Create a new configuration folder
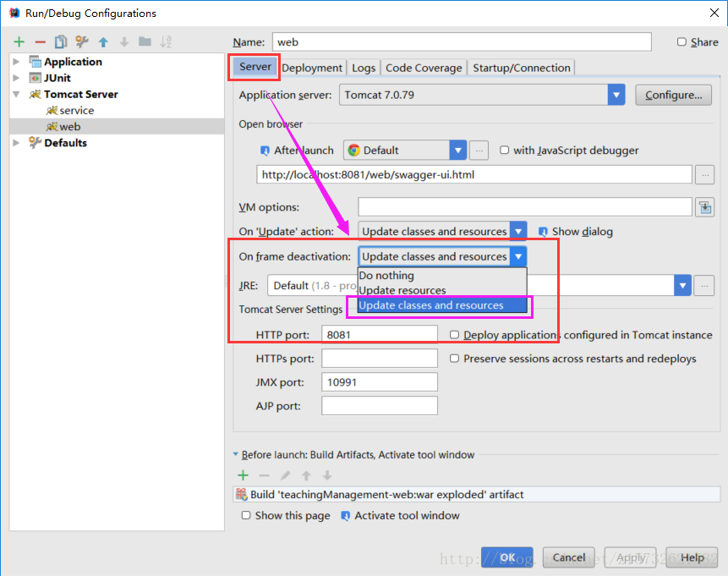The height and width of the screenshot is (576, 728). coord(145,41)
